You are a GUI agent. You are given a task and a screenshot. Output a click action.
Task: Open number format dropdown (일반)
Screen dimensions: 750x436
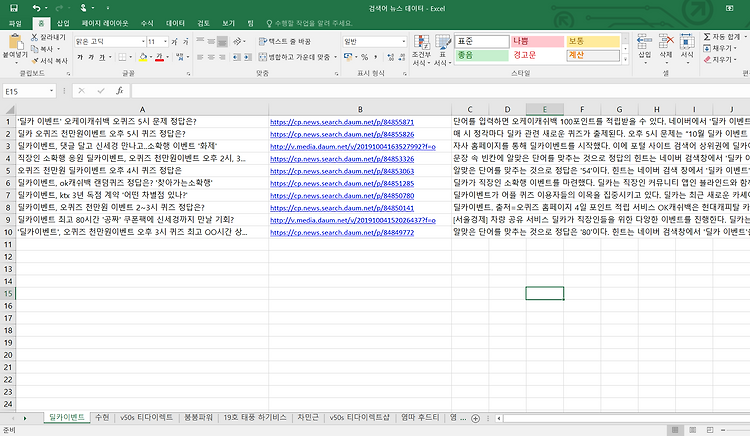pos(403,42)
